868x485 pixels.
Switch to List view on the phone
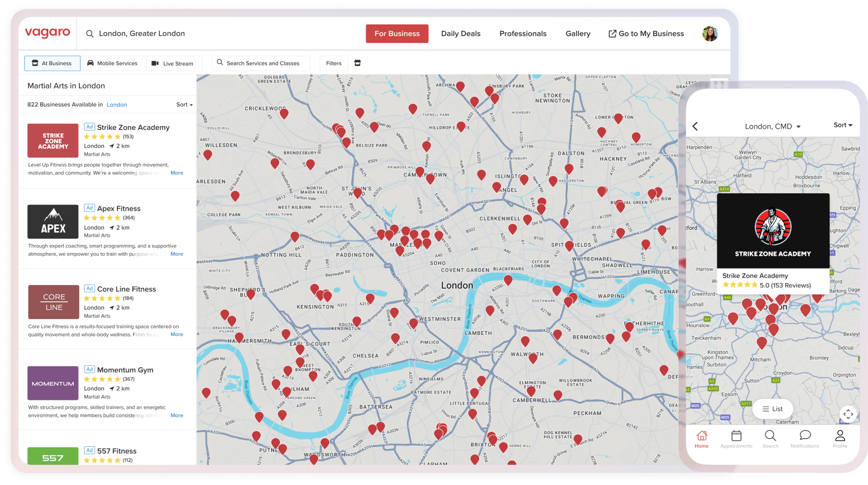[772, 409]
